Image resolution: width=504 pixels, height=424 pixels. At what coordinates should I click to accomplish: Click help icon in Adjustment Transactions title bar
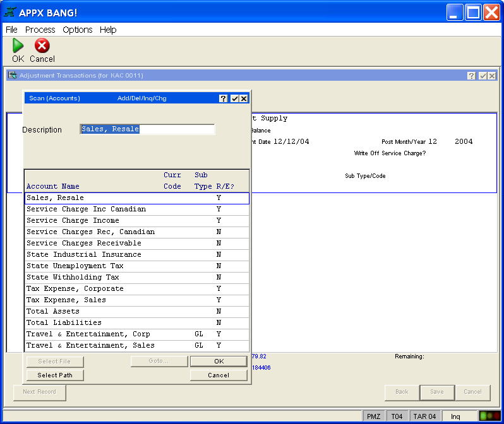(471, 76)
